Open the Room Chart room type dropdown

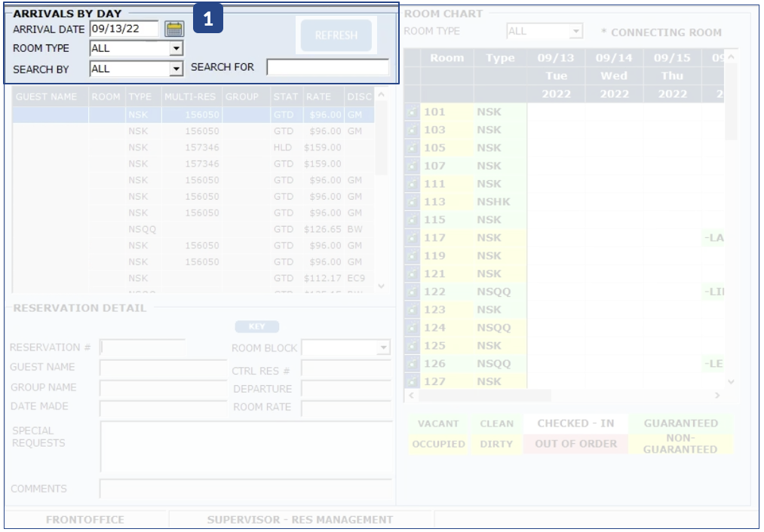click(x=576, y=32)
